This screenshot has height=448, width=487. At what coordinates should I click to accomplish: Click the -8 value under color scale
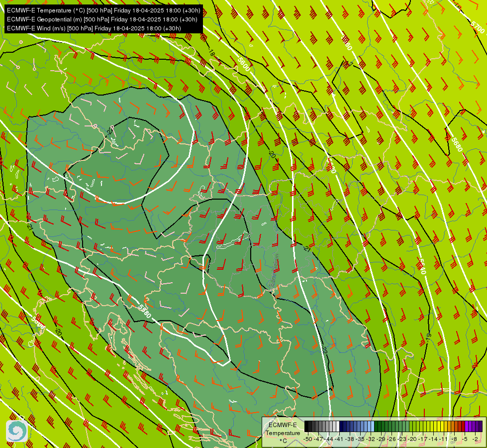pos(454,439)
